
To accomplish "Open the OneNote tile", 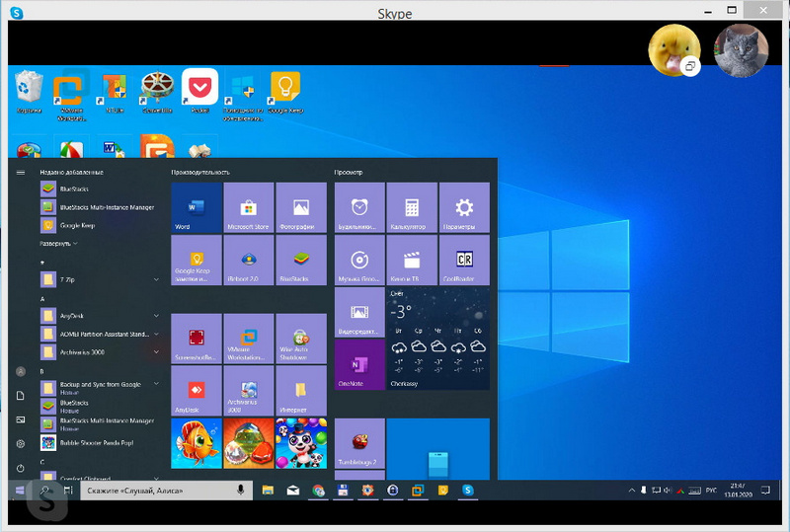I will pyautogui.click(x=359, y=365).
